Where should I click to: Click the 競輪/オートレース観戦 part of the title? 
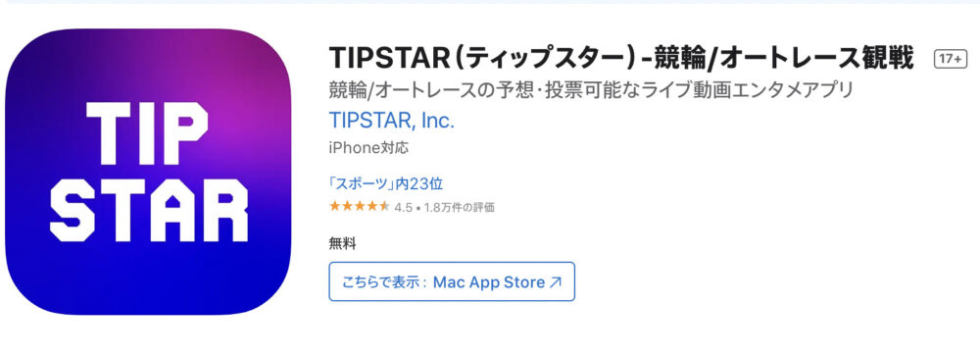(784, 58)
